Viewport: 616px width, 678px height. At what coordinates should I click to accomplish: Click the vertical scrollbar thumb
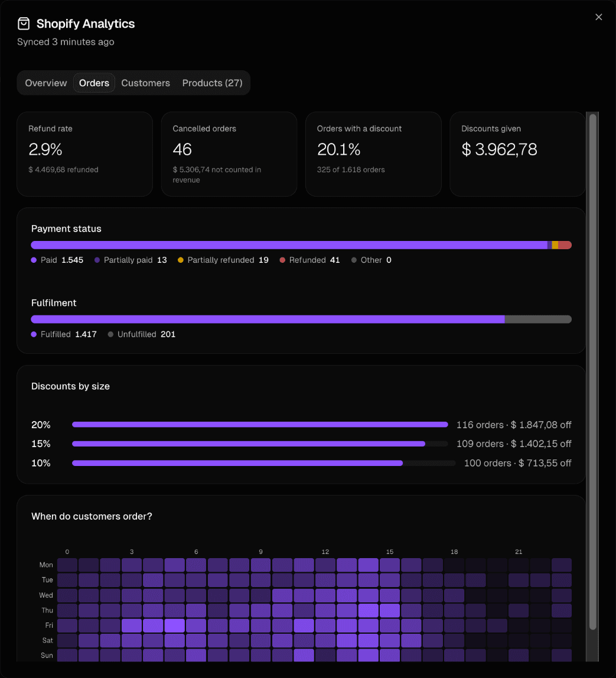[593, 372]
